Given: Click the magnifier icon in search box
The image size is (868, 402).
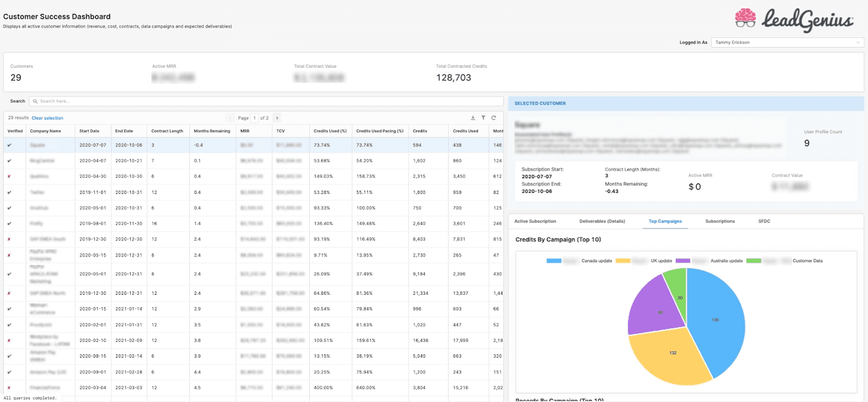Looking at the screenshot, I should tap(35, 101).
